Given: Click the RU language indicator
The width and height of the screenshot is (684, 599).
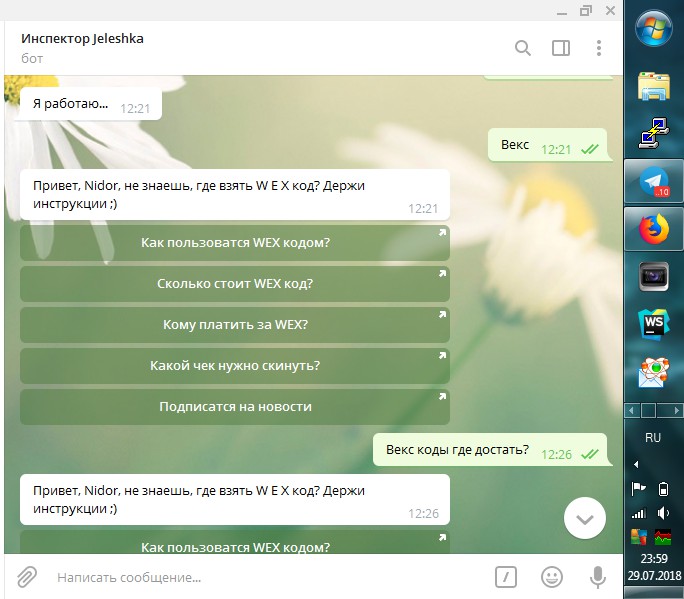Looking at the screenshot, I should tap(653, 438).
